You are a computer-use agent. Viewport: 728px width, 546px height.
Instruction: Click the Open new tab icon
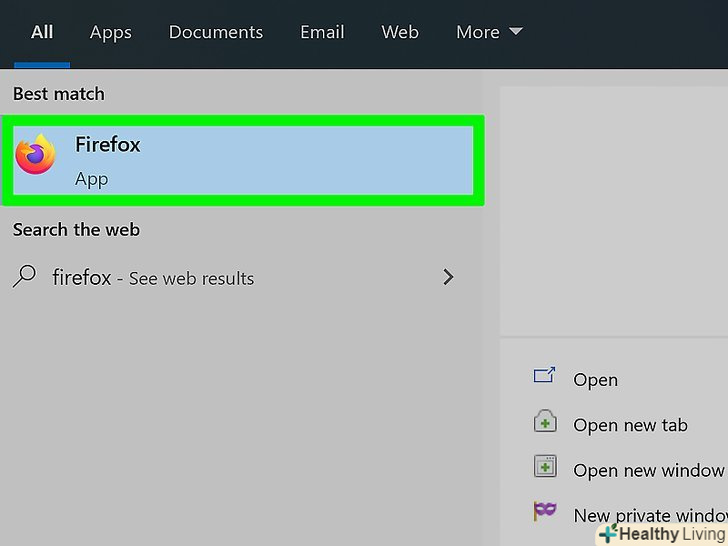tap(544, 422)
